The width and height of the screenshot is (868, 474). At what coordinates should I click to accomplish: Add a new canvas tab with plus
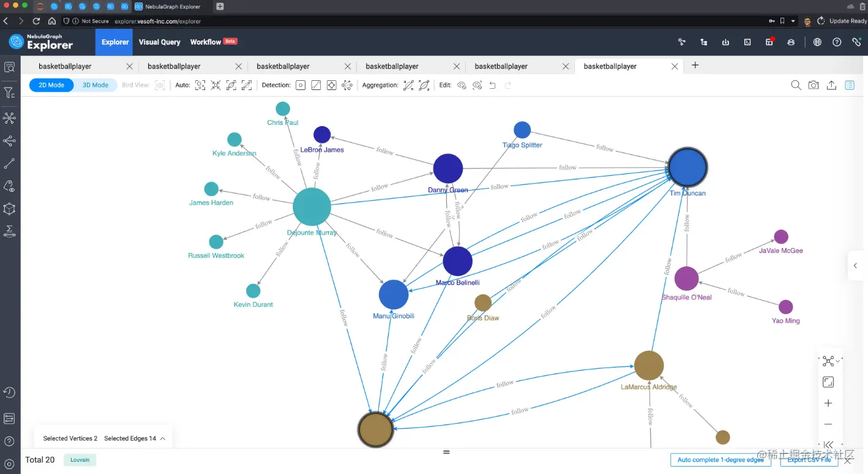695,66
